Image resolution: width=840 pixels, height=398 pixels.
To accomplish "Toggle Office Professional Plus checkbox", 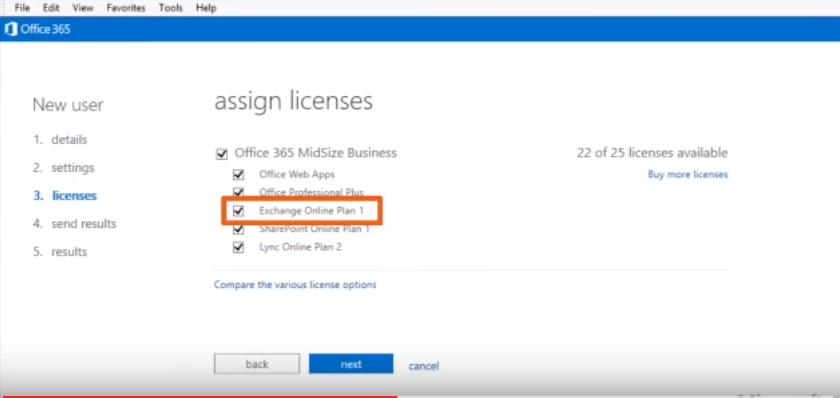I will [238, 192].
